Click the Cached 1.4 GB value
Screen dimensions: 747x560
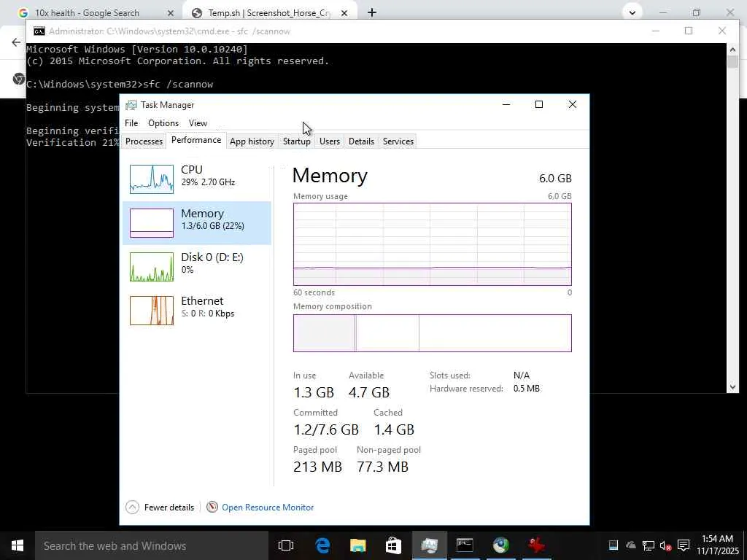pos(394,429)
